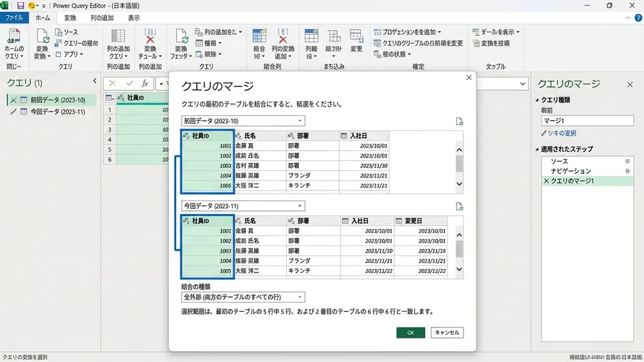
Task: Switch to the 変換 ribbon tab
Action: pos(70,18)
